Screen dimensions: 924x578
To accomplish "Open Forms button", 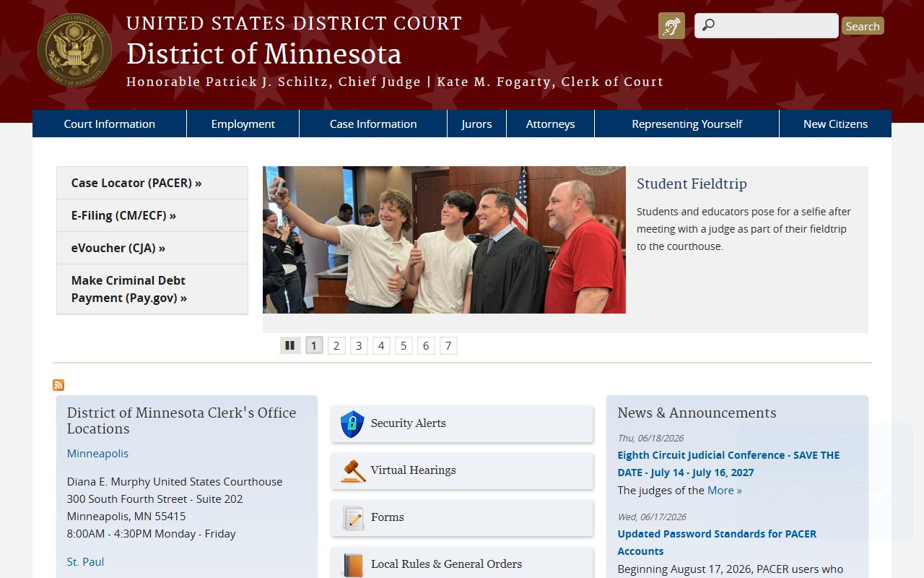I will 462,517.
